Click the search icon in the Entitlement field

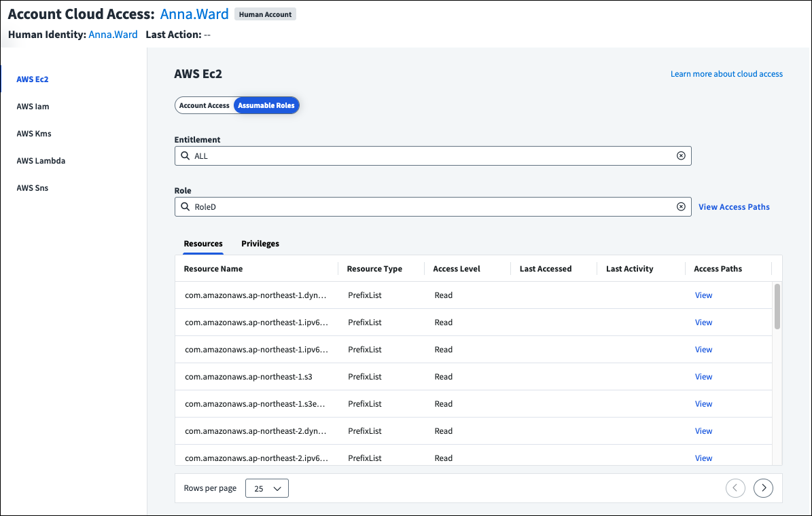(185, 156)
